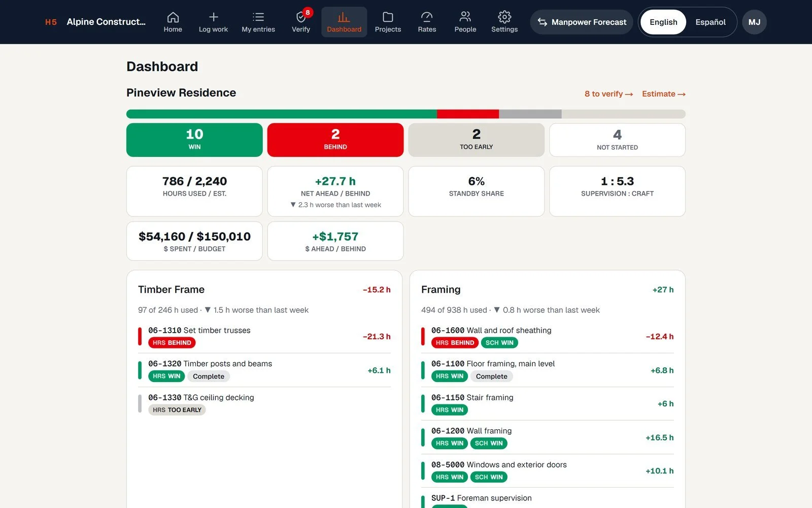
Task: Open the +27.7 h net ahead card
Action: click(335, 192)
